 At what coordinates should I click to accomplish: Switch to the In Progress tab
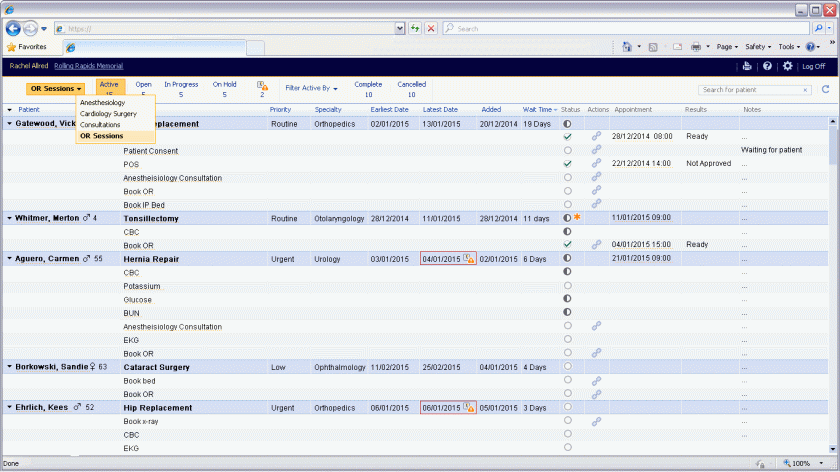coord(181,89)
